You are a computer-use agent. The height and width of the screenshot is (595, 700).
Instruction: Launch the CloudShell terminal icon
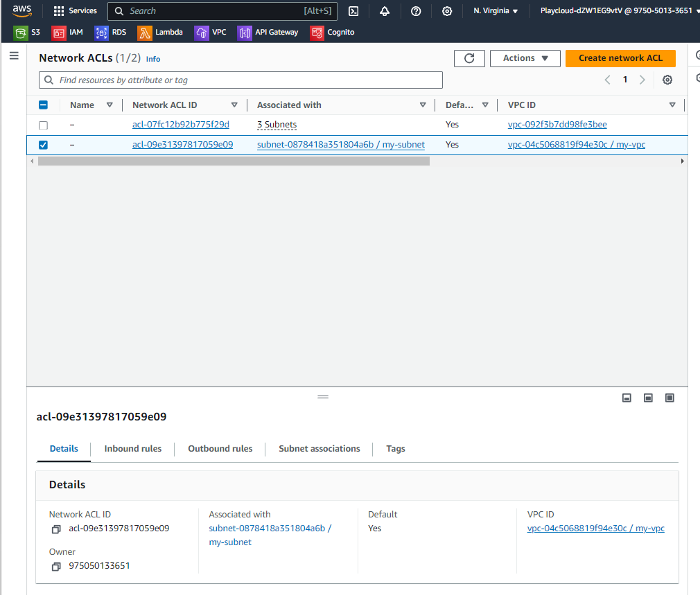(x=353, y=11)
